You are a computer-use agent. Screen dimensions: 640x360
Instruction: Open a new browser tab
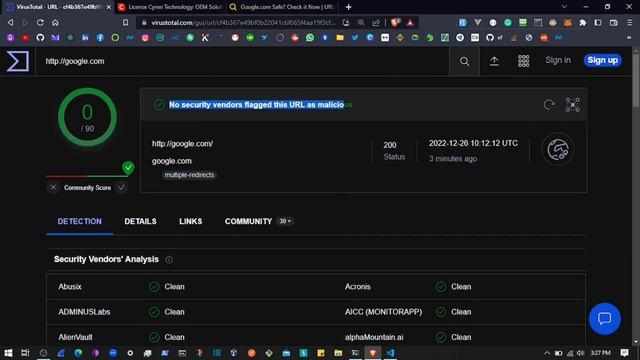[x=348, y=7]
